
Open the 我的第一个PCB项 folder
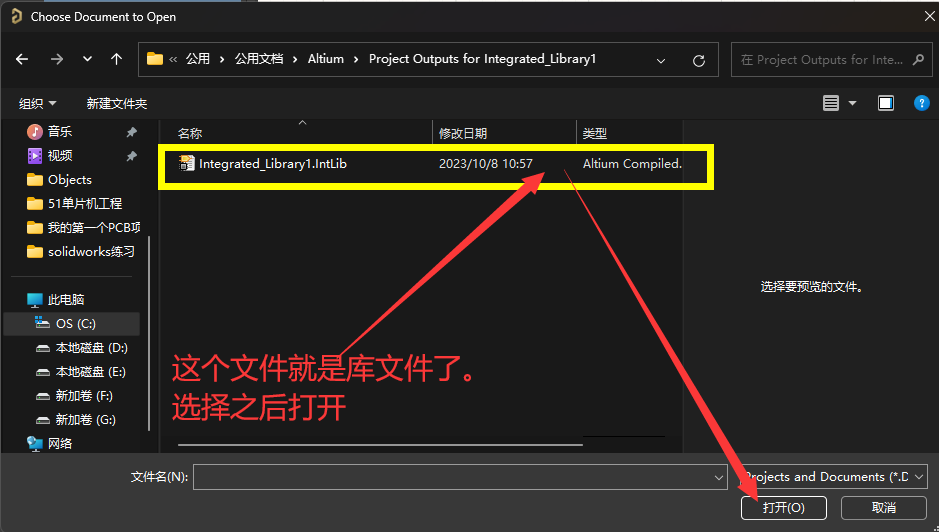[x=83, y=228]
